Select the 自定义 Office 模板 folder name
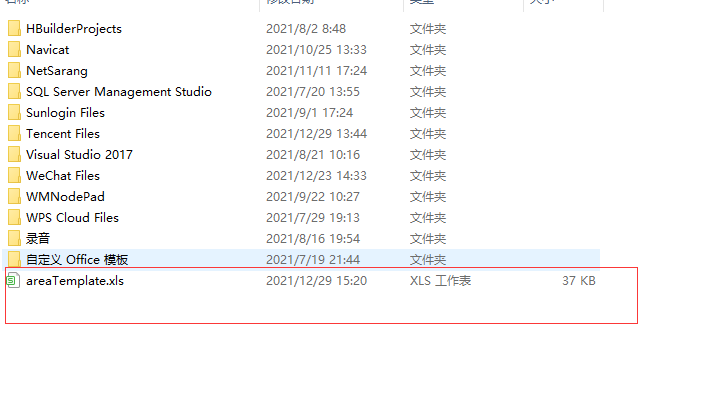727x417 pixels. pos(77,260)
